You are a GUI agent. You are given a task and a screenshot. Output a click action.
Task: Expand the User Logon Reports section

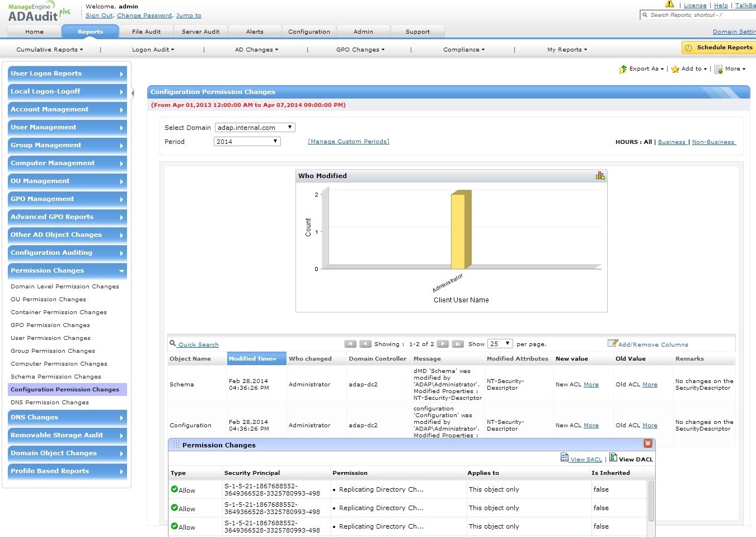click(67, 74)
